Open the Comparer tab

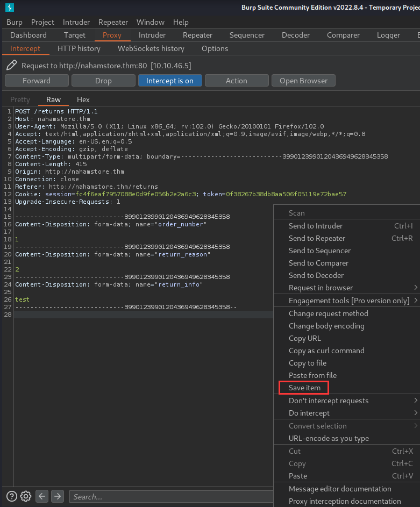pyautogui.click(x=343, y=35)
